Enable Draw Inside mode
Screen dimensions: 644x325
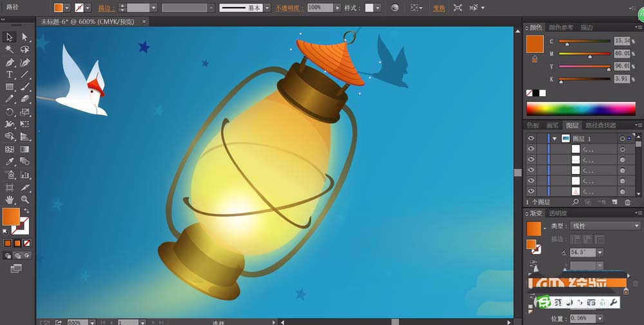27,255
